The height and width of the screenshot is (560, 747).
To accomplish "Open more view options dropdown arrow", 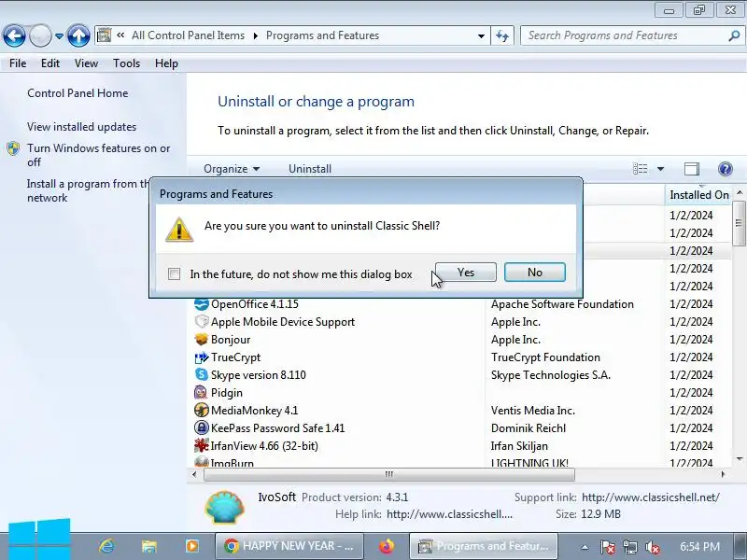I will pyautogui.click(x=660, y=169).
